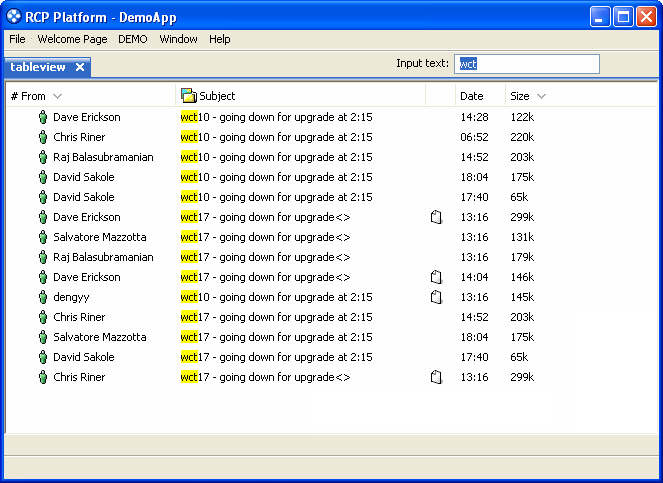This screenshot has height=483, width=663.
Task: Click person icon beside Raj Balasubramanian 179k row
Action: click(43, 257)
